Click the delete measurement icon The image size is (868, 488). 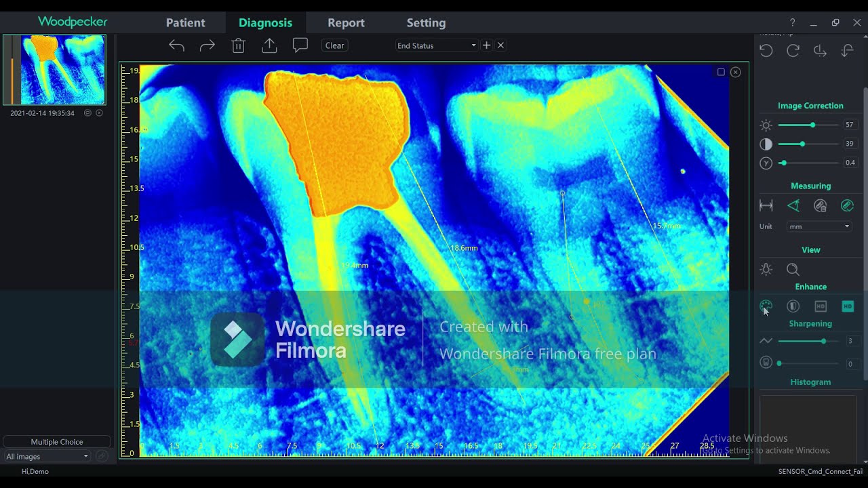[x=821, y=205]
